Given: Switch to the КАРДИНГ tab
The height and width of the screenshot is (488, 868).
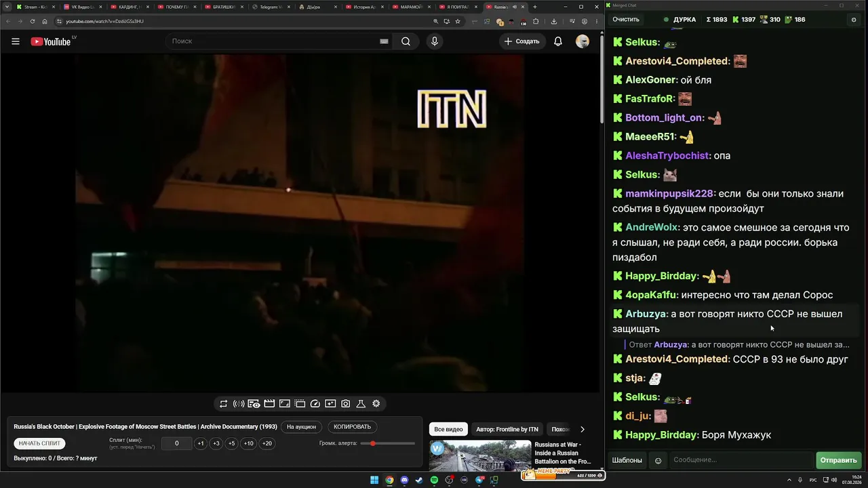Looking at the screenshot, I should [x=130, y=7].
